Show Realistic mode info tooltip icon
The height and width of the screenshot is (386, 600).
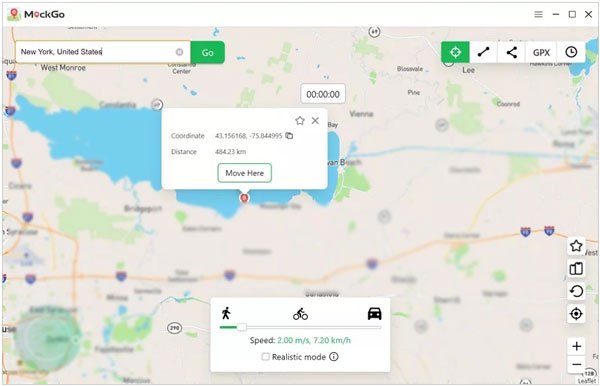334,357
